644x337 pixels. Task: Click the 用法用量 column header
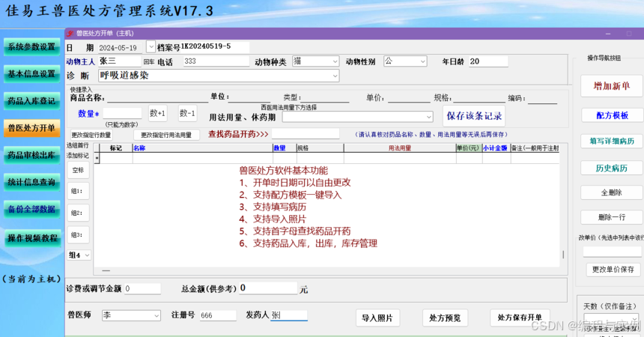click(400, 148)
